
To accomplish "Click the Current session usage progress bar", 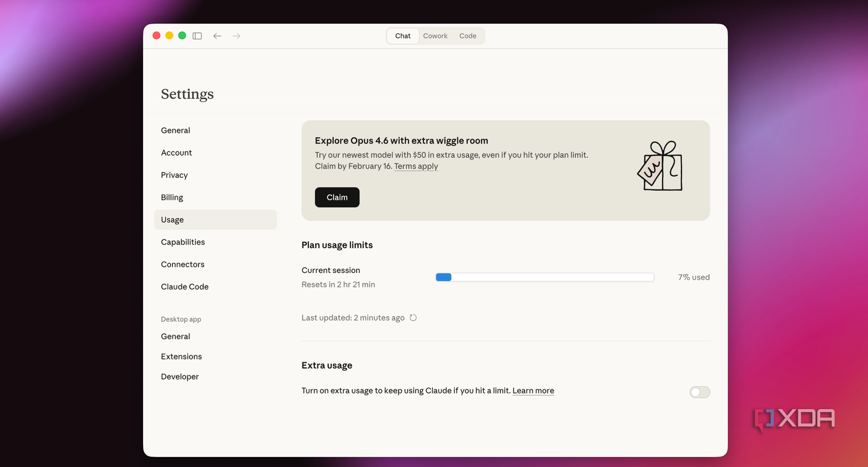I will pyautogui.click(x=545, y=277).
